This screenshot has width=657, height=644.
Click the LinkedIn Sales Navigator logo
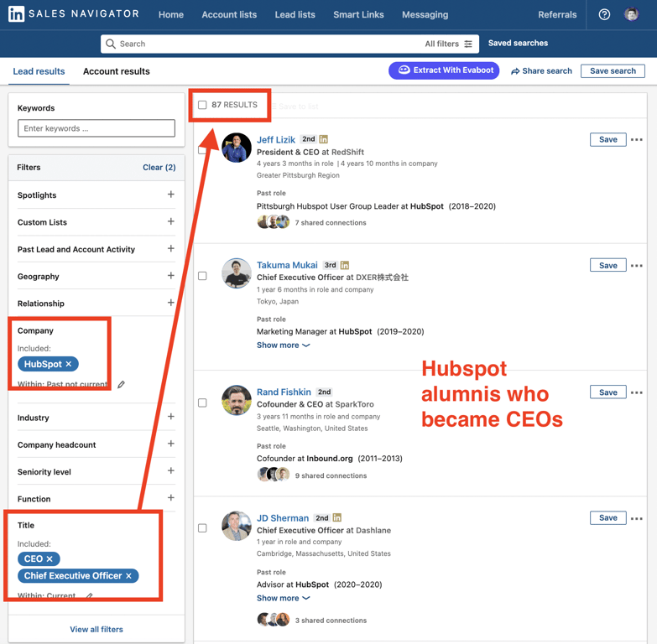[74, 13]
